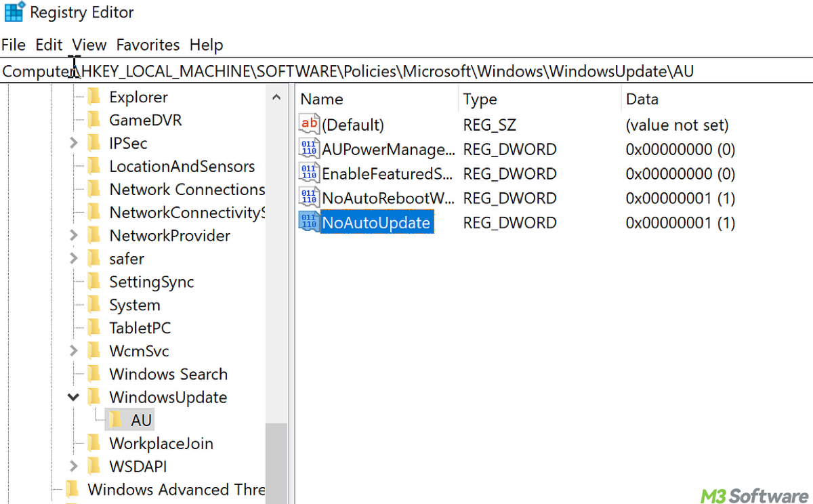
Task: Open the File menu
Action: coord(14,45)
